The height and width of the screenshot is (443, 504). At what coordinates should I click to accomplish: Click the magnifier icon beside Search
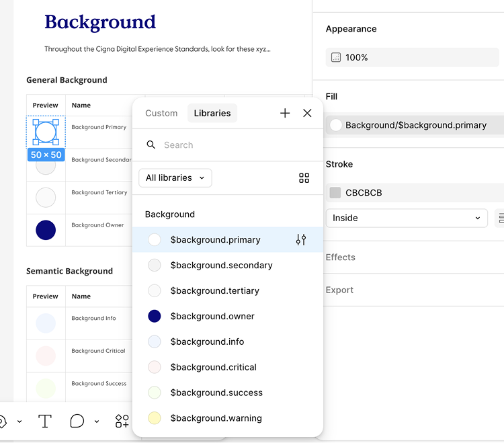tap(151, 145)
